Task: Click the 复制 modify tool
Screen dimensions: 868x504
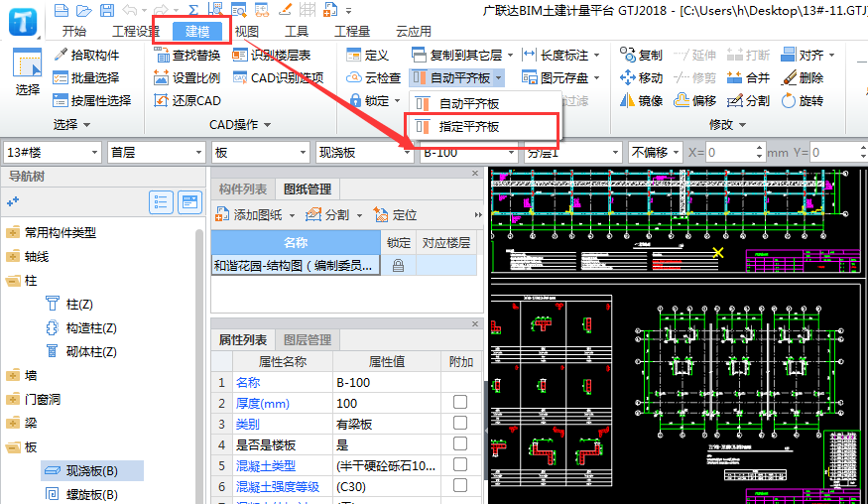Action: tap(641, 55)
